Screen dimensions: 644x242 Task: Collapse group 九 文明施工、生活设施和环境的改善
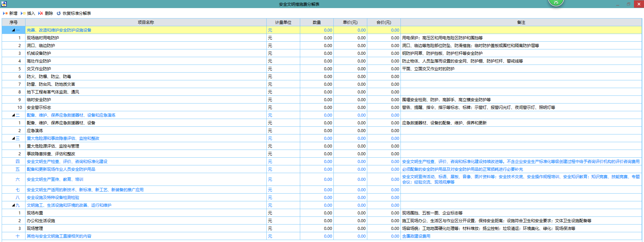point(13,205)
